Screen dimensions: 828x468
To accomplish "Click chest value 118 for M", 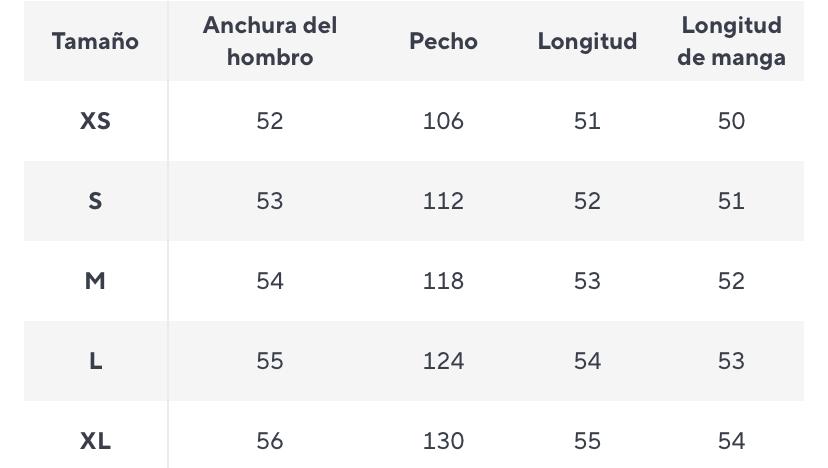I will coord(443,281).
